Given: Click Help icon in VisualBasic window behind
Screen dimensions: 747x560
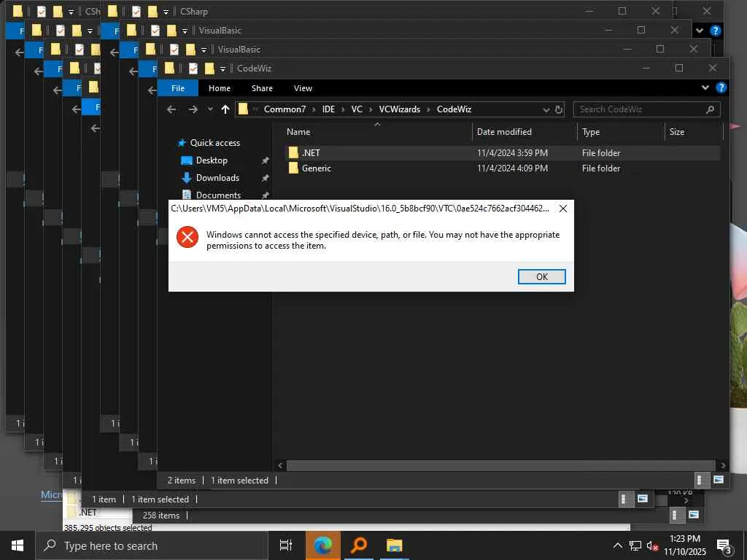Looking at the screenshot, I should (x=715, y=31).
